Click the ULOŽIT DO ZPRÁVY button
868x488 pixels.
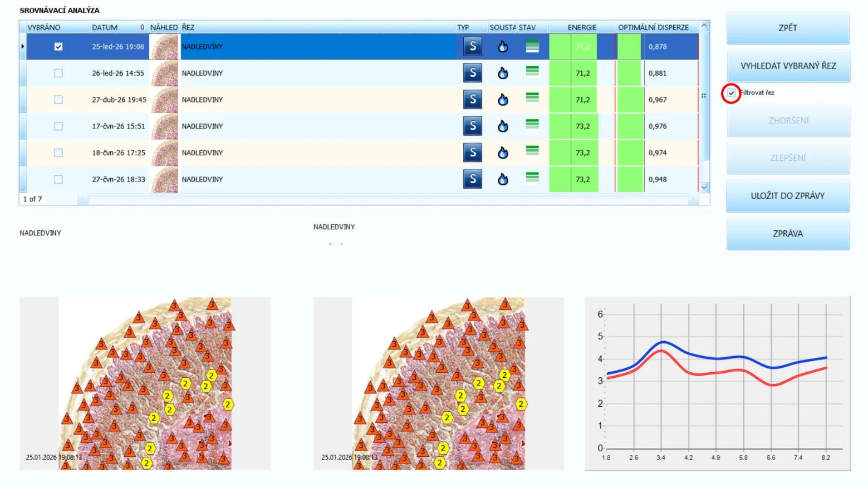point(788,196)
